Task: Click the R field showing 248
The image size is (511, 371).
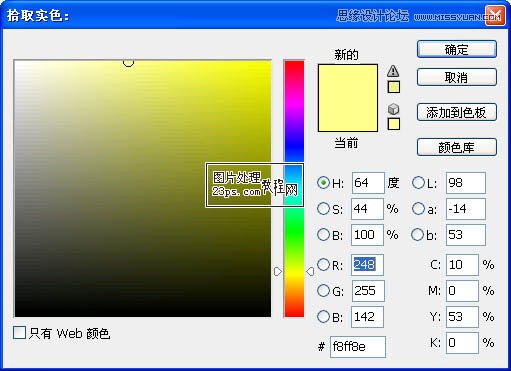Action: coord(367,265)
